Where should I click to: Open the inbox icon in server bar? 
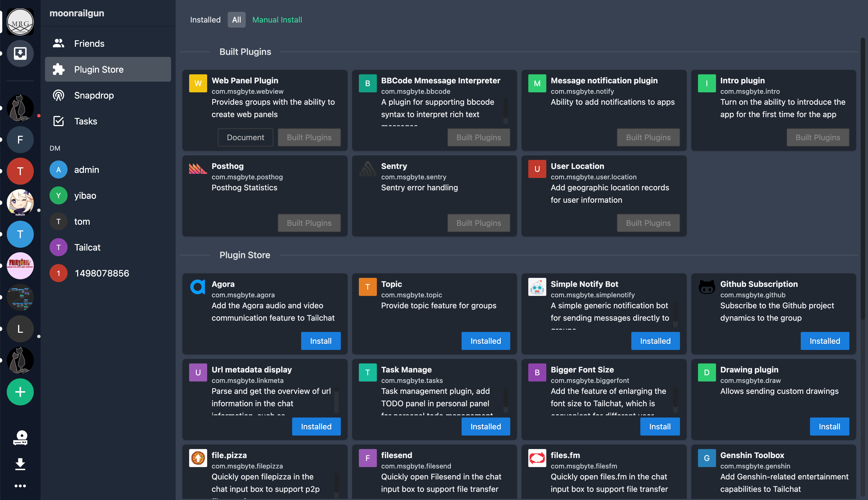pos(20,53)
